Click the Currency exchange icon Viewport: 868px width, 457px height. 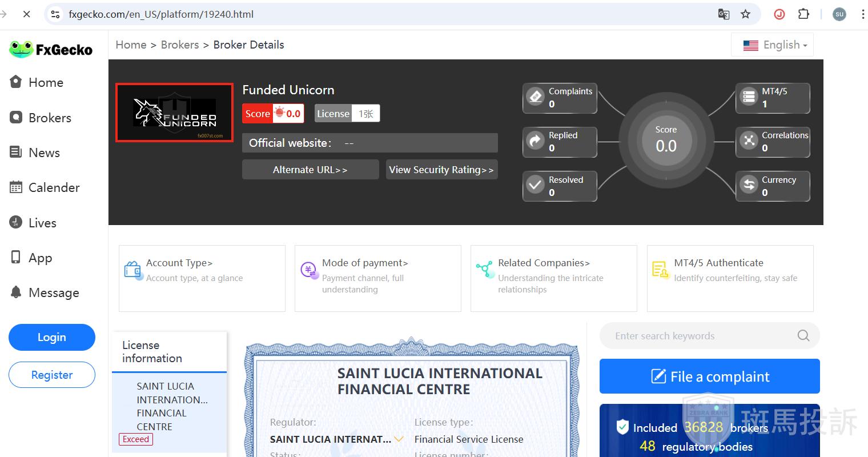[748, 186]
